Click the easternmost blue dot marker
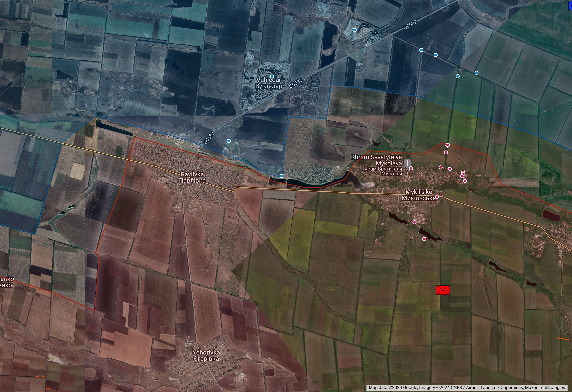The image size is (572, 392). pyautogui.click(x=476, y=73)
